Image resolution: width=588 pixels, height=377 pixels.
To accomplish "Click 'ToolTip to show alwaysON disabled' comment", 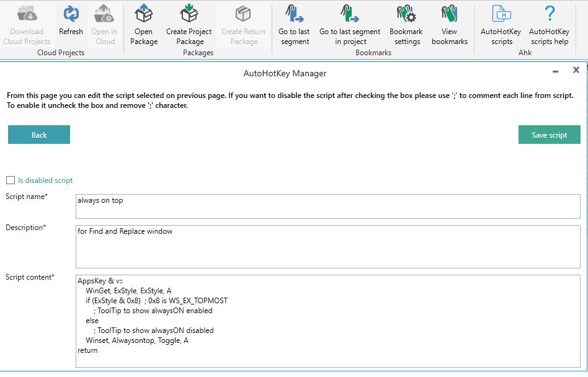I will coord(154,330).
